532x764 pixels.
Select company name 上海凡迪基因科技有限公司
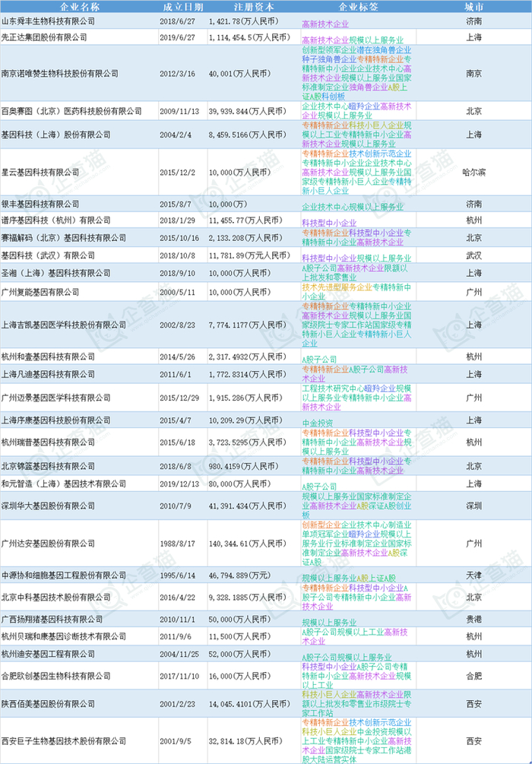pos(48,374)
